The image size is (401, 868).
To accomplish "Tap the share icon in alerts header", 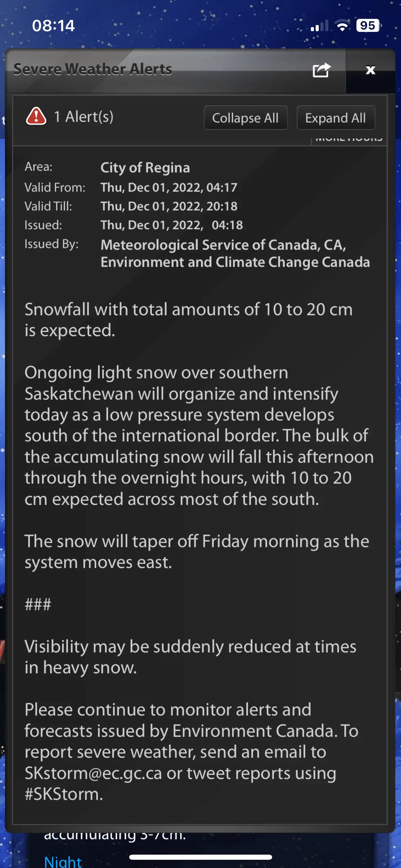I will click(321, 70).
